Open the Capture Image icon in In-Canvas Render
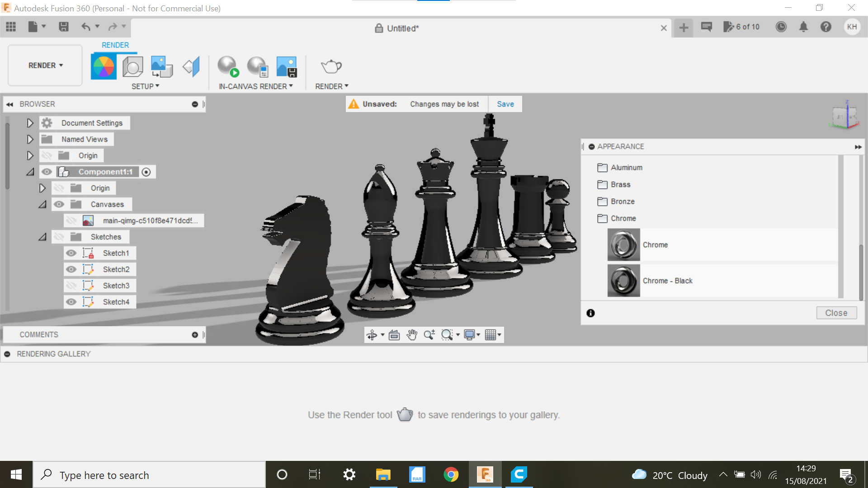This screenshot has width=868, height=488. point(286,66)
